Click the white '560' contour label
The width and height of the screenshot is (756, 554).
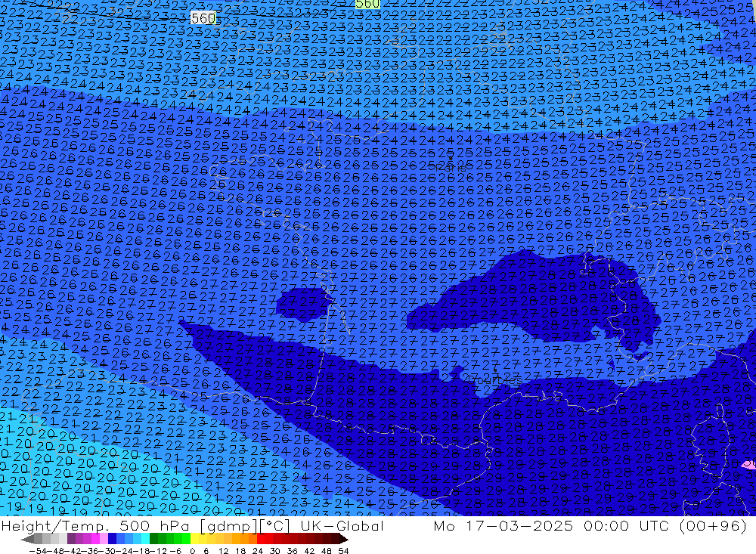203,19
